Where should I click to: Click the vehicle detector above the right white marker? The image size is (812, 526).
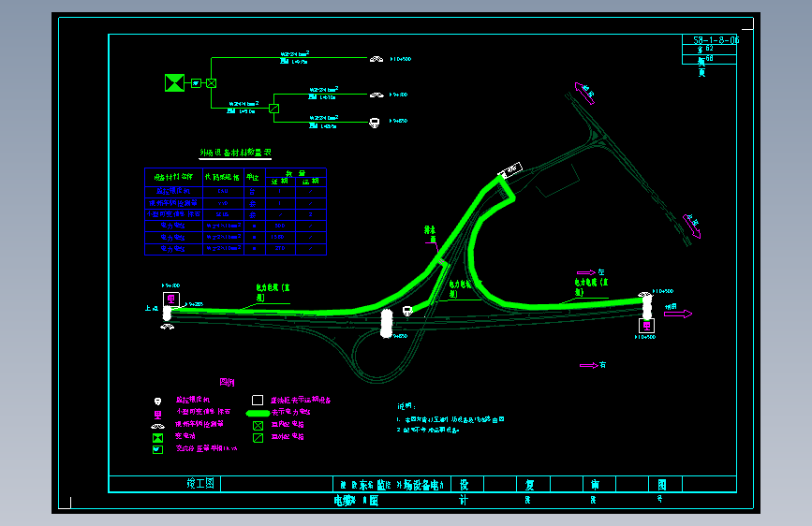[x=644, y=295]
